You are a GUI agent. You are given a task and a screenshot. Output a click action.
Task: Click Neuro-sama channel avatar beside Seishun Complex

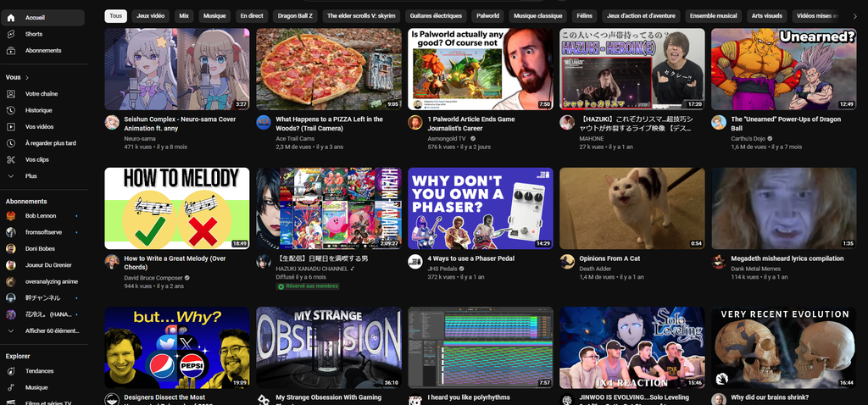tap(112, 122)
